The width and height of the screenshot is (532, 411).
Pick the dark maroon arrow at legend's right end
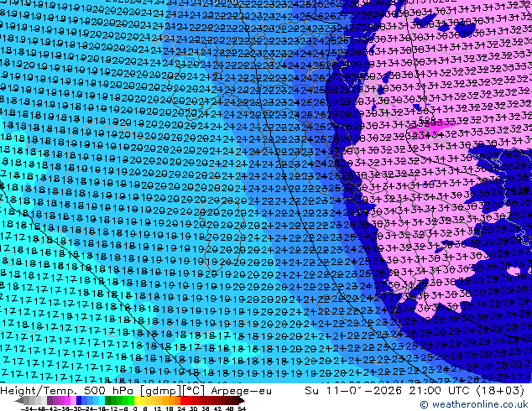pos(241,401)
